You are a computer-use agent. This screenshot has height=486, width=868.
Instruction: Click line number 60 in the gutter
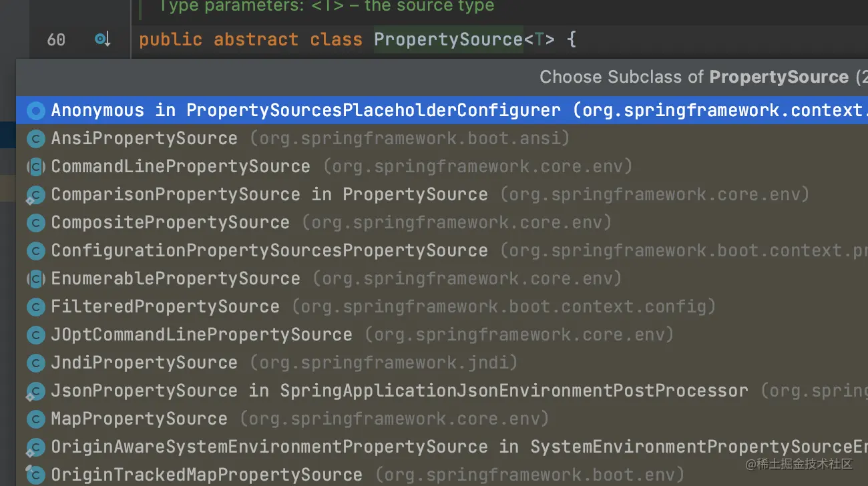coord(56,39)
